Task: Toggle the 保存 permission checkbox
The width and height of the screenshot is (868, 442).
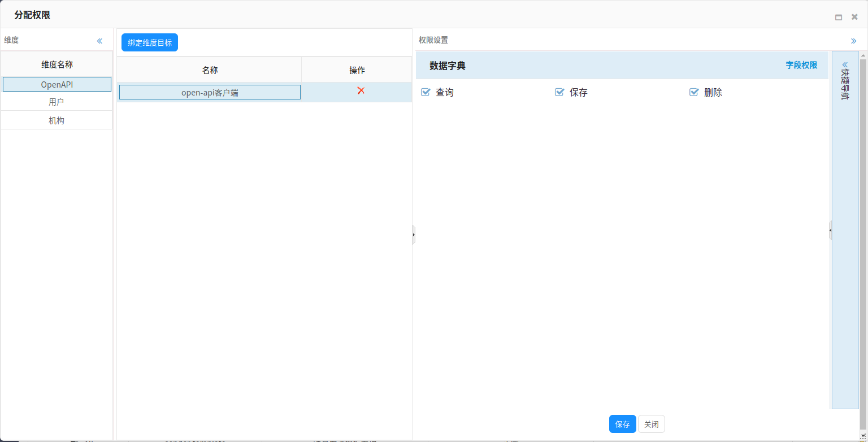Action: coord(559,92)
